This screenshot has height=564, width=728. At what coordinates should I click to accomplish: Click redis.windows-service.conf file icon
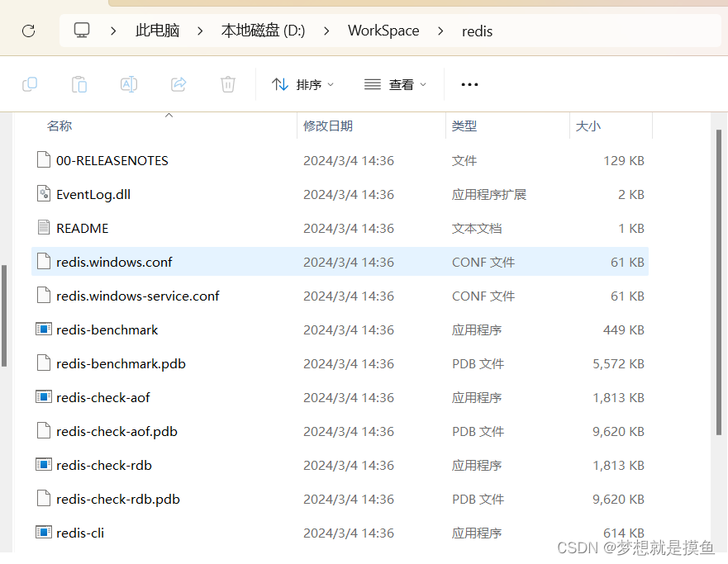pyautogui.click(x=44, y=295)
